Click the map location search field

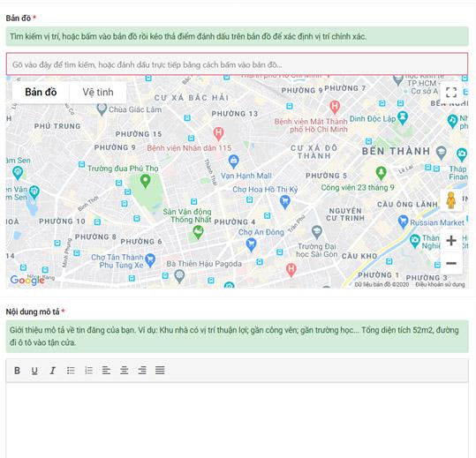[237, 64]
